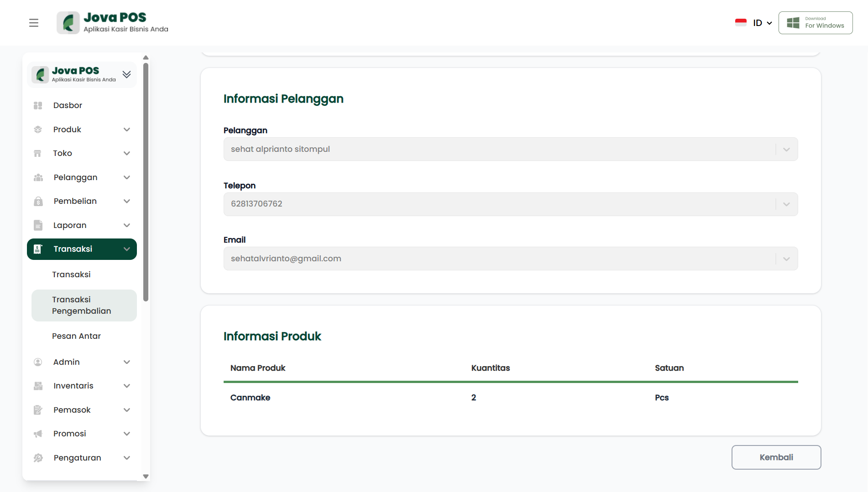Click the hamburger menu icon
Image resolution: width=868 pixels, height=492 pixels.
(x=34, y=23)
